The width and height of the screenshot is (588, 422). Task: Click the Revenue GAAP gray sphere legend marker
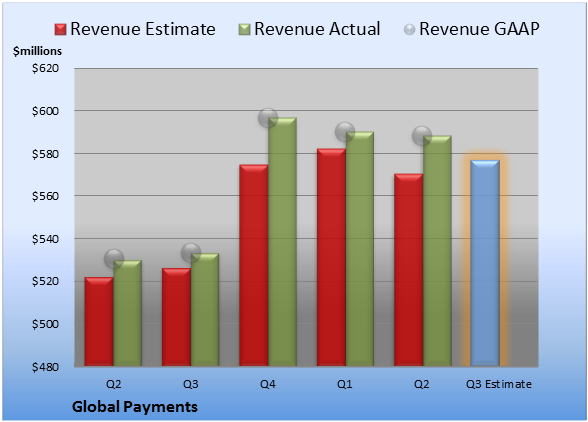click(x=410, y=30)
